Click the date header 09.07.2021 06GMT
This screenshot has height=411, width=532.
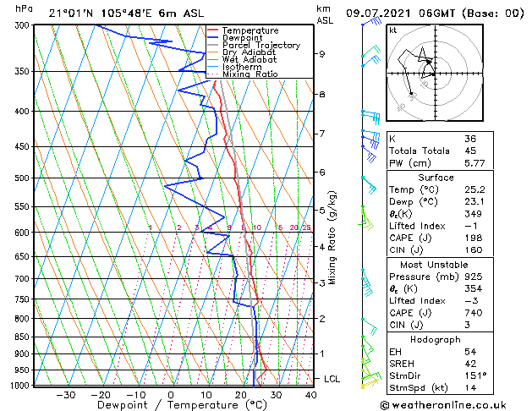(400, 14)
